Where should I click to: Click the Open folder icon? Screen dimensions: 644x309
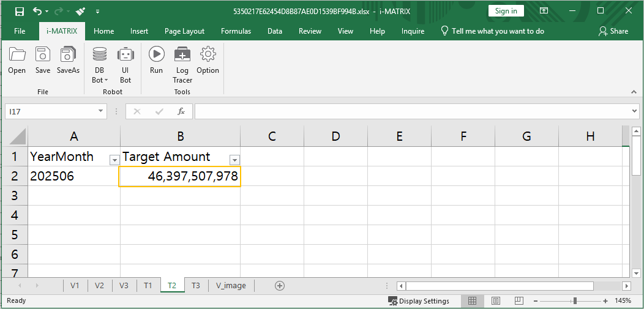(x=17, y=55)
